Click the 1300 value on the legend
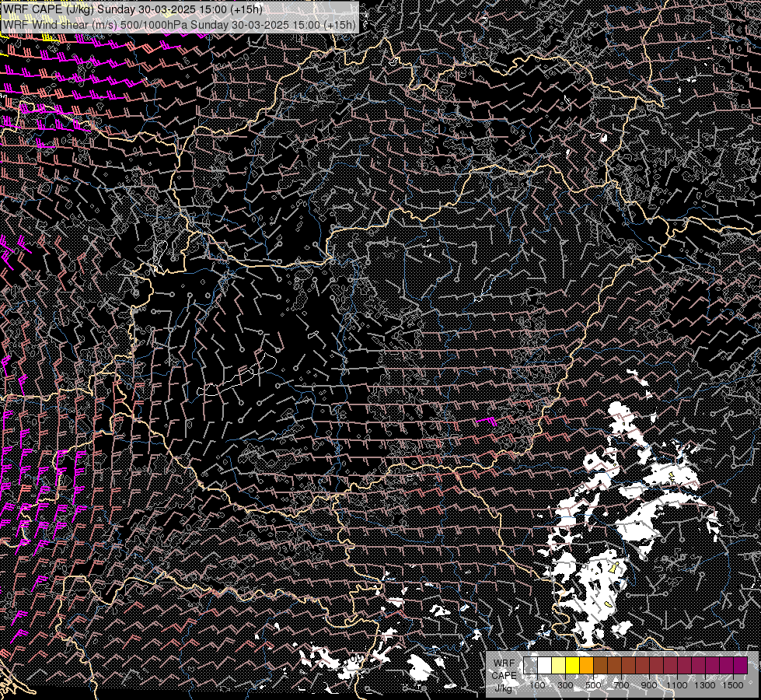 [x=705, y=685]
